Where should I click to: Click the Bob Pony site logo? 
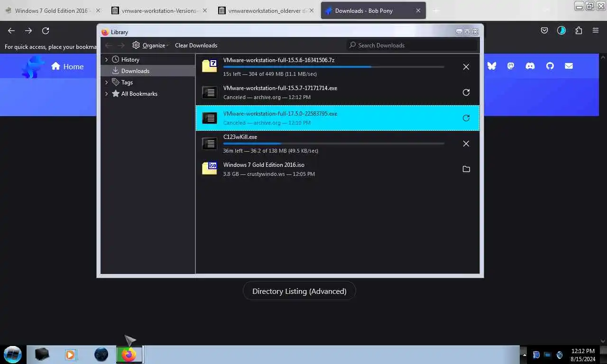[33, 66]
